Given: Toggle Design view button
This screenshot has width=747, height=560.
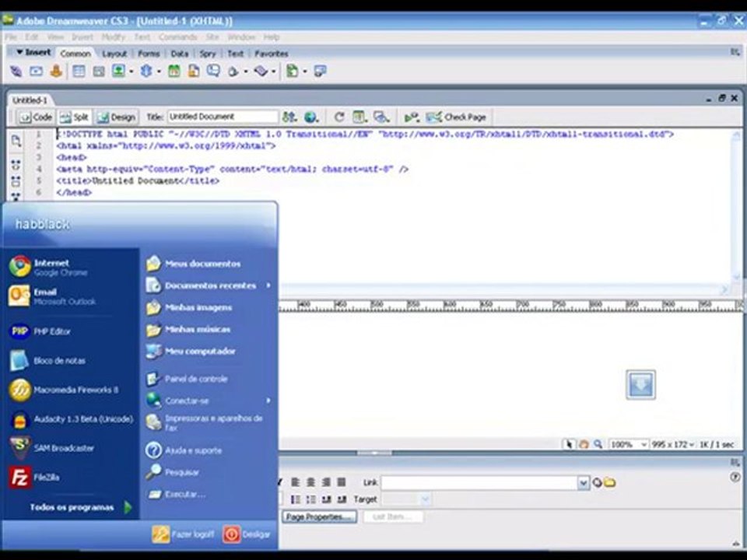Looking at the screenshot, I should [116, 117].
